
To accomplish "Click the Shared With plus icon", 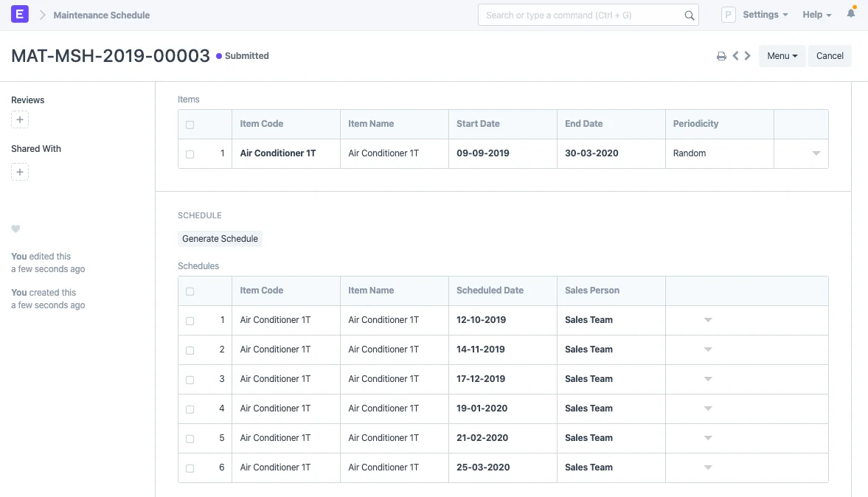I will pos(20,173).
